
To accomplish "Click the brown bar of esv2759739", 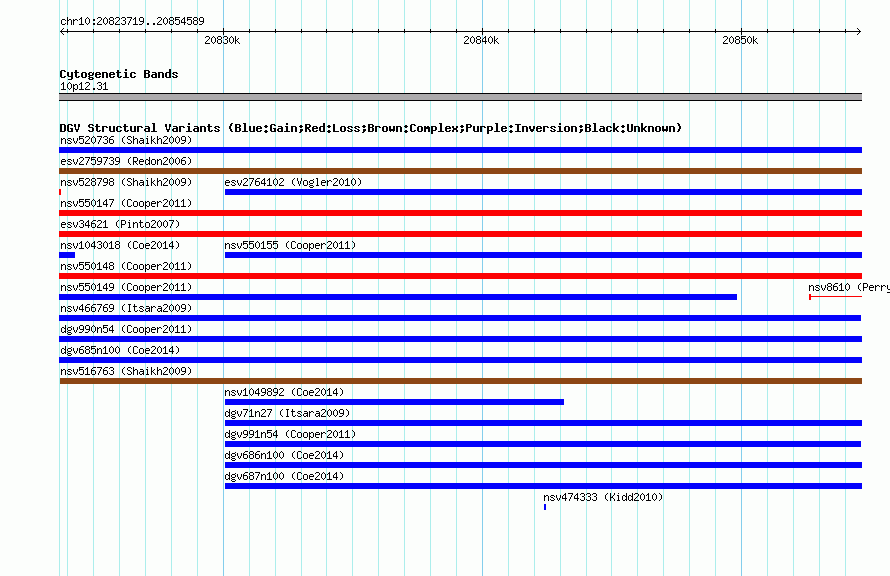I will point(460,171).
